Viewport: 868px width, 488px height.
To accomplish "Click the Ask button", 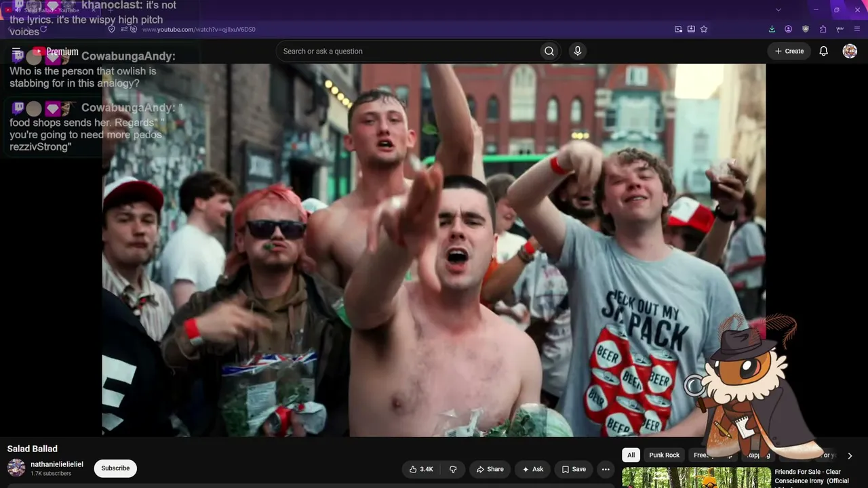I will 532,469.
